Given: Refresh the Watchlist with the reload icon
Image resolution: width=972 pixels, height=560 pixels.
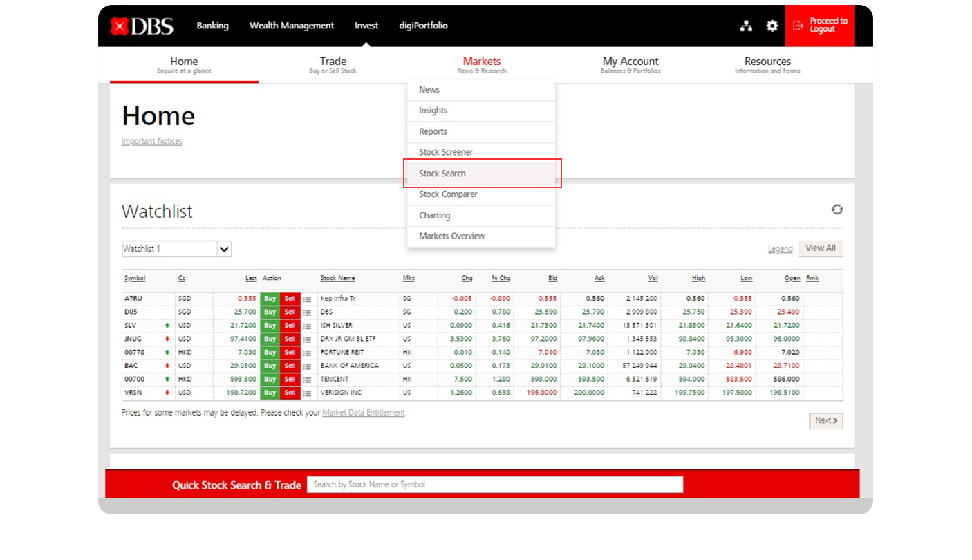Looking at the screenshot, I should [x=837, y=209].
